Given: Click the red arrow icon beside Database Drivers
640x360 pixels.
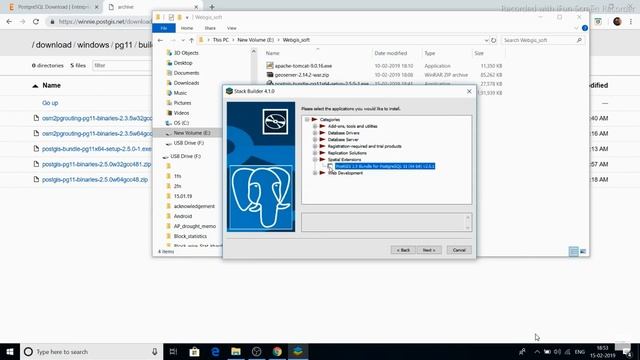Looking at the screenshot, I should (322, 133).
